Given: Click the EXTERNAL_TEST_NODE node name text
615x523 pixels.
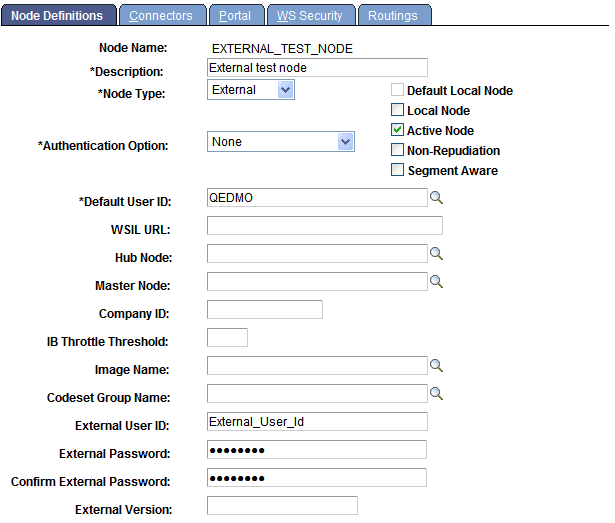Looking at the screenshot, I should (282, 49).
